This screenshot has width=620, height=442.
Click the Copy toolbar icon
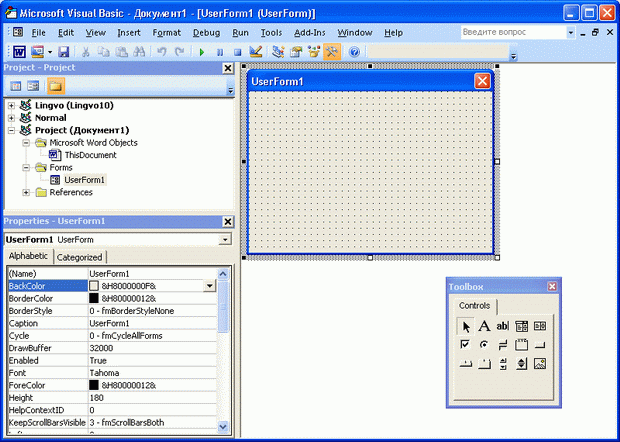[x=103, y=52]
